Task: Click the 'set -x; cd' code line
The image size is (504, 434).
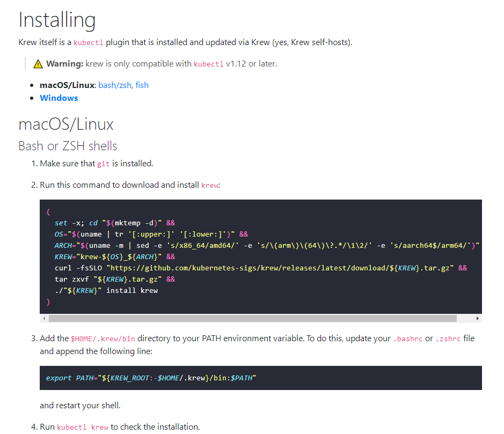Action: (x=115, y=223)
